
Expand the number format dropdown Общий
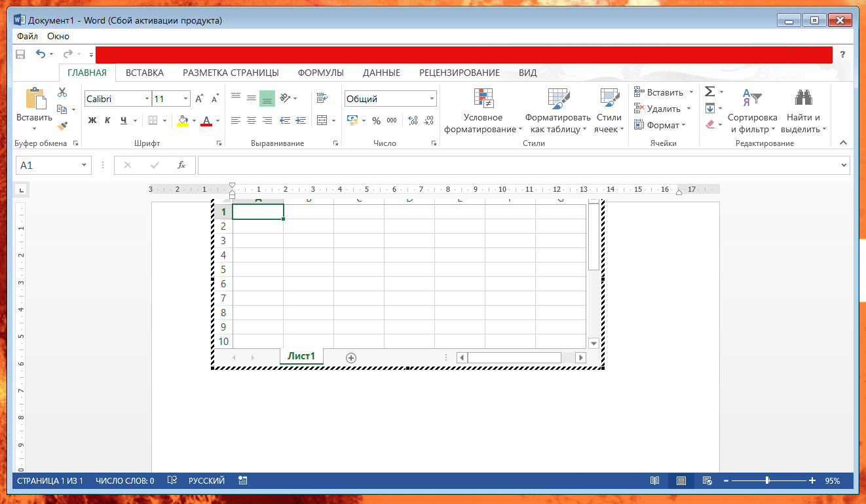tap(432, 99)
